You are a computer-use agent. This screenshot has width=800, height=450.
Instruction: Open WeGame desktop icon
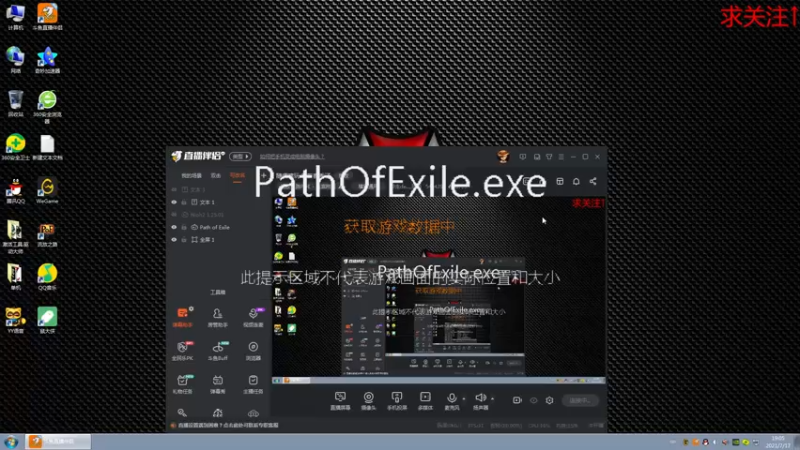(x=47, y=191)
